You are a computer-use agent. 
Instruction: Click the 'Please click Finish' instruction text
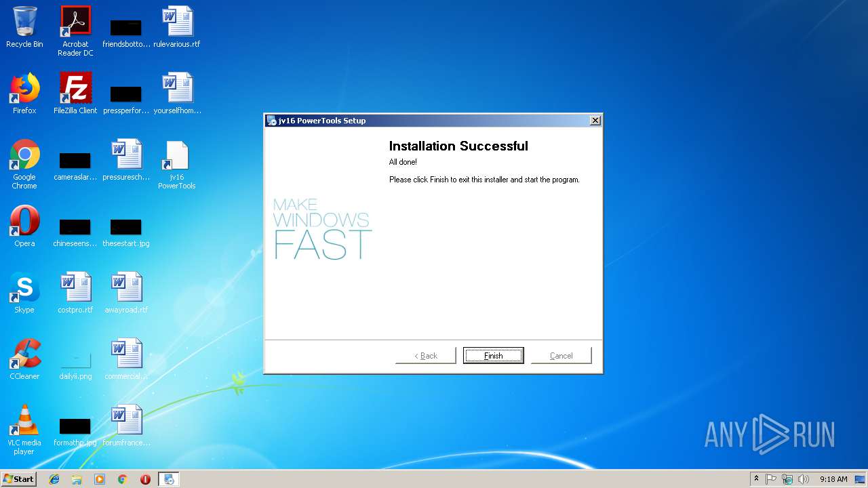(x=484, y=180)
